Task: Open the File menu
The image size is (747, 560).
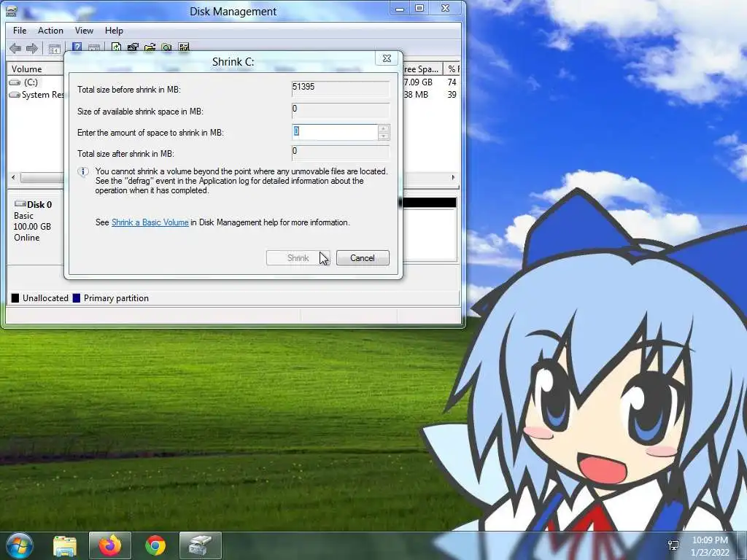Action: tap(20, 31)
